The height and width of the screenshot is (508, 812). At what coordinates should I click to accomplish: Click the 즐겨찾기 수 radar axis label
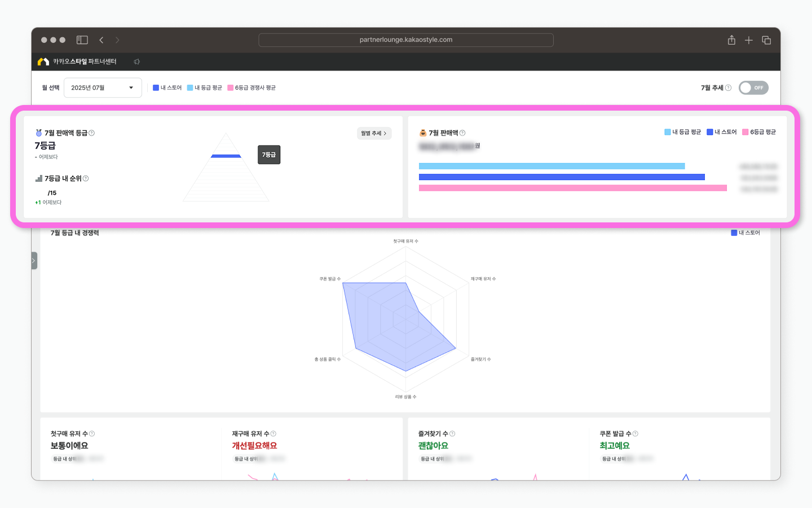click(x=481, y=359)
